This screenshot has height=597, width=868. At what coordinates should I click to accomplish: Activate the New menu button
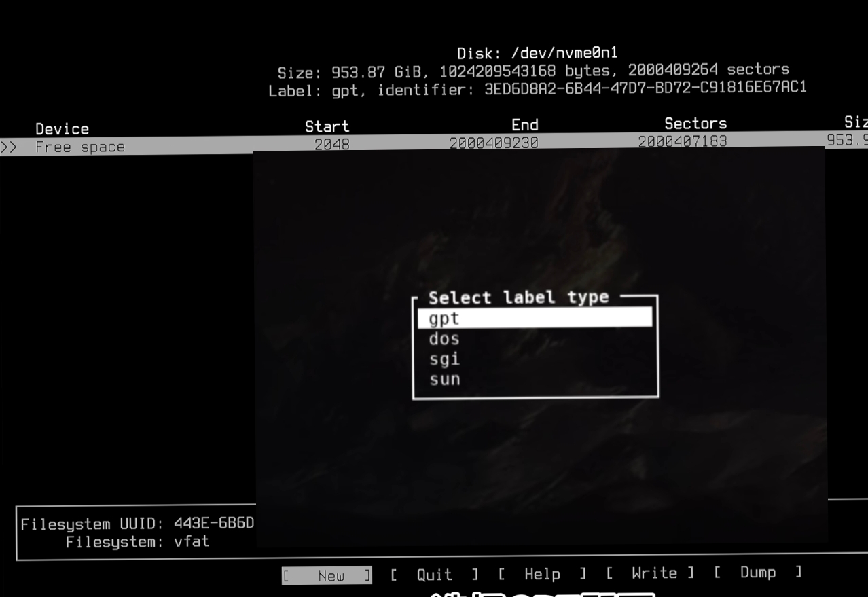[x=327, y=576]
